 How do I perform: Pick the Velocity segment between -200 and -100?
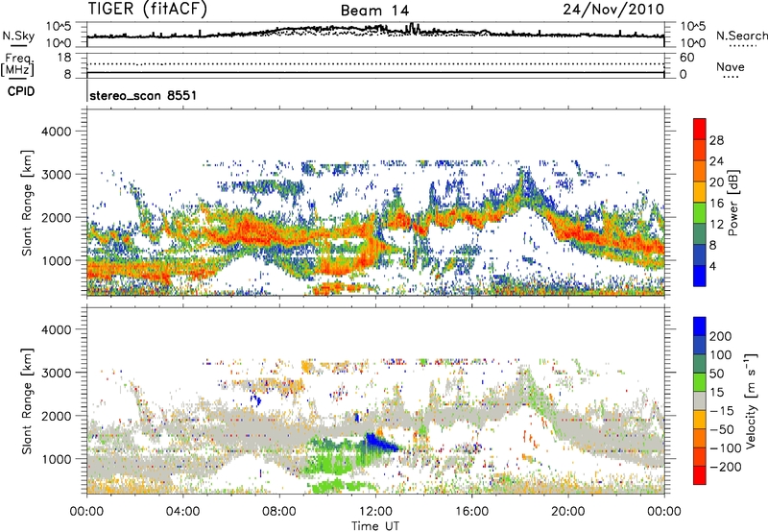tap(700, 456)
